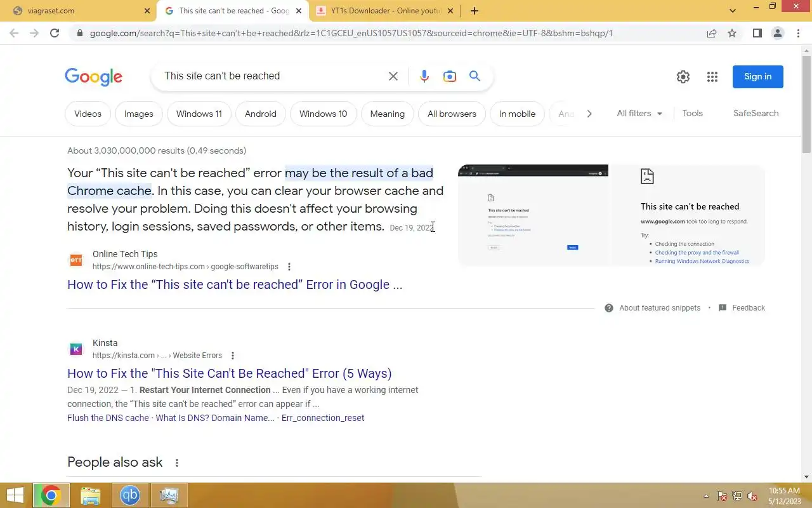Viewport: 812px width, 508px height.
Task: Bookmark this tab with the star icon
Action: (x=732, y=33)
